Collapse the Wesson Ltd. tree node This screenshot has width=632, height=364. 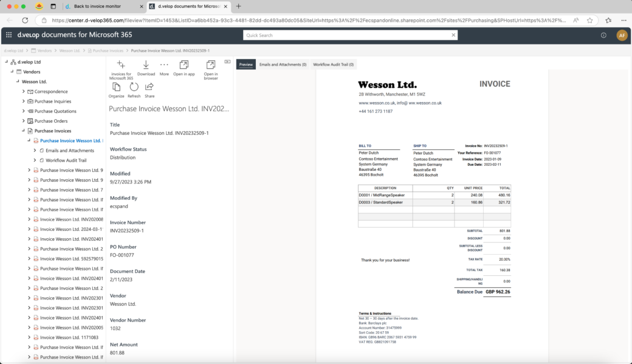pos(18,81)
